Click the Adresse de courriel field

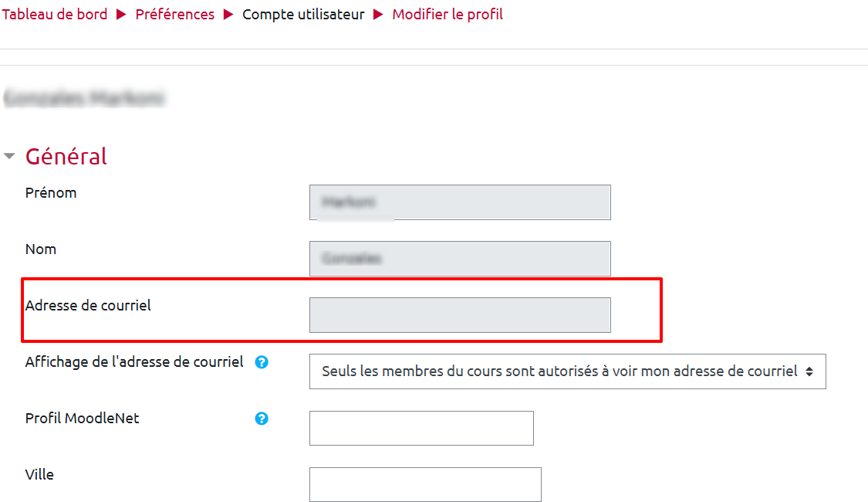[460, 315]
